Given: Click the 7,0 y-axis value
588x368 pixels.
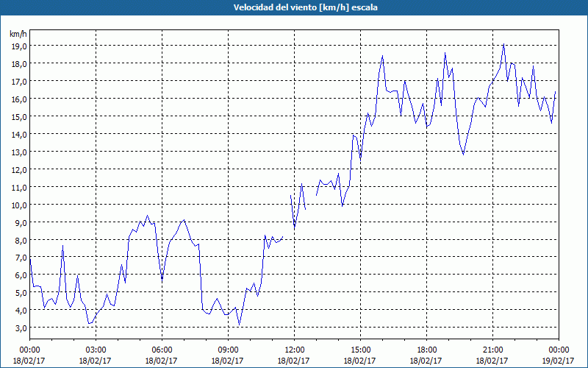Looking at the screenshot, I should (21, 257).
